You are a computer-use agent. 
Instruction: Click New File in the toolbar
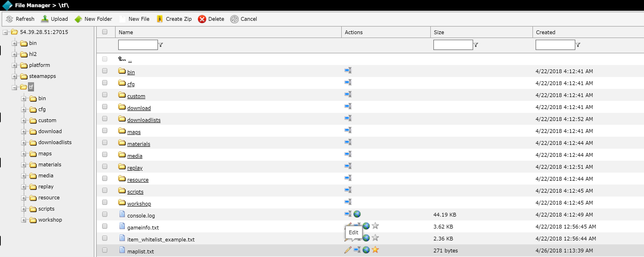point(134,19)
